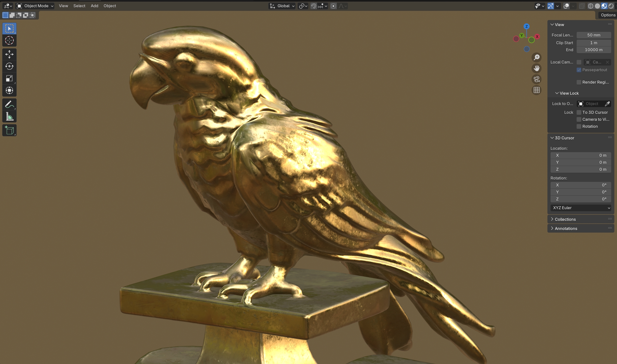Click the Options button
This screenshot has height=364, width=617.
pos(608,15)
